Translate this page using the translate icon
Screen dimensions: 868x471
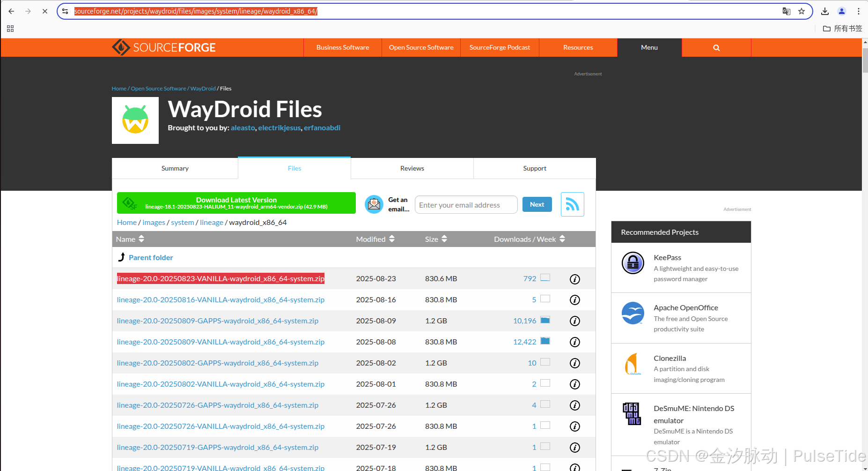(787, 11)
